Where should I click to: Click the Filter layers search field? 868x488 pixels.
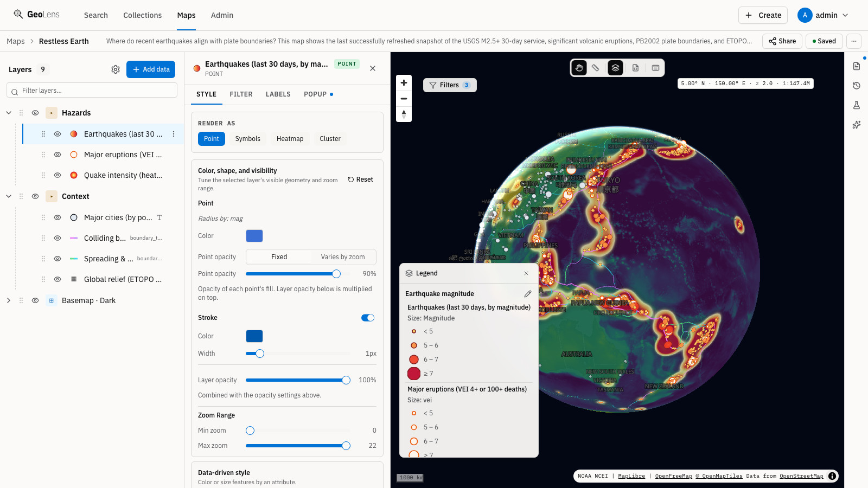tap(92, 91)
